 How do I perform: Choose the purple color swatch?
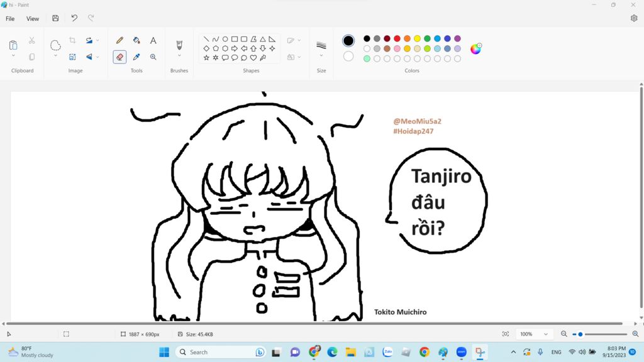pos(458,38)
